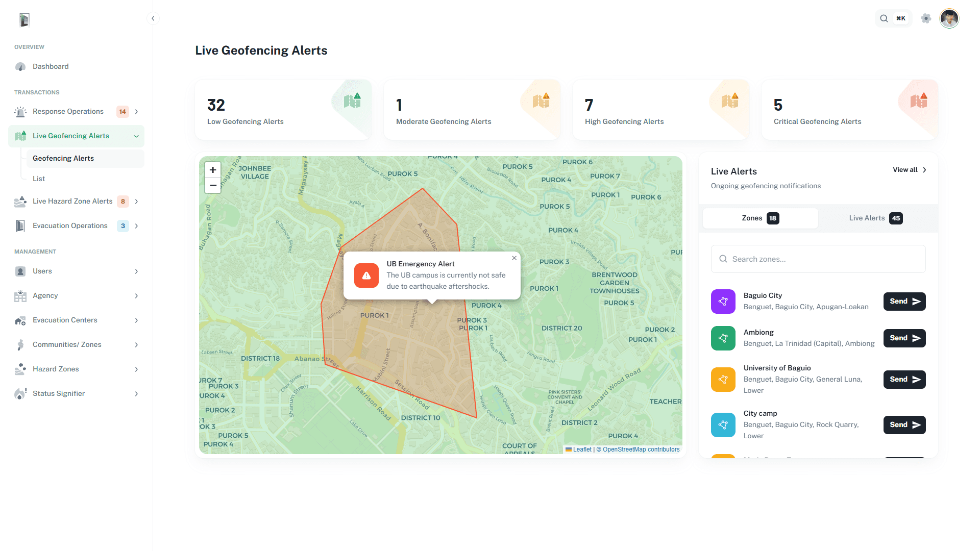Send alert to Ambiong zone

tap(904, 338)
